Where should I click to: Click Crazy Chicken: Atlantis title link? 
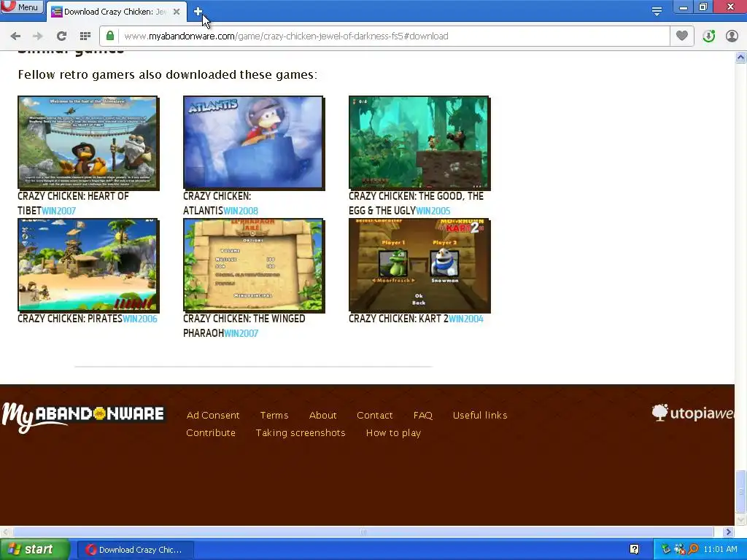[217, 203]
